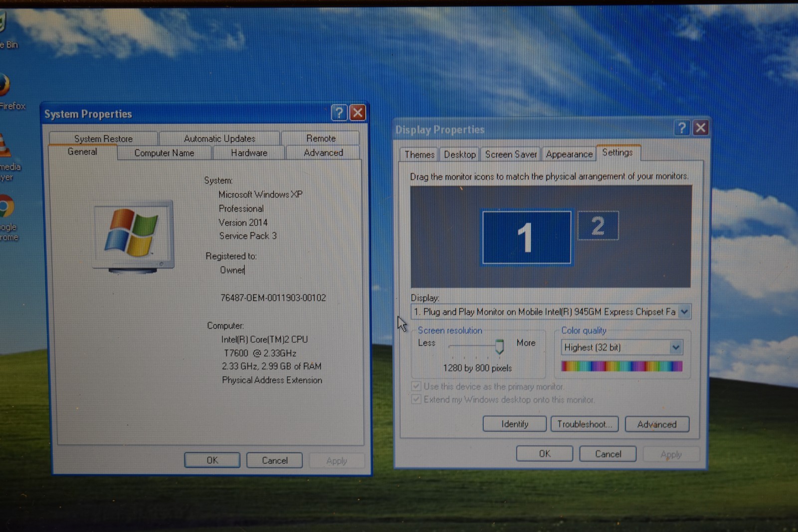
Task: Switch to the Screen Saver tab
Action: [x=511, y=155]
